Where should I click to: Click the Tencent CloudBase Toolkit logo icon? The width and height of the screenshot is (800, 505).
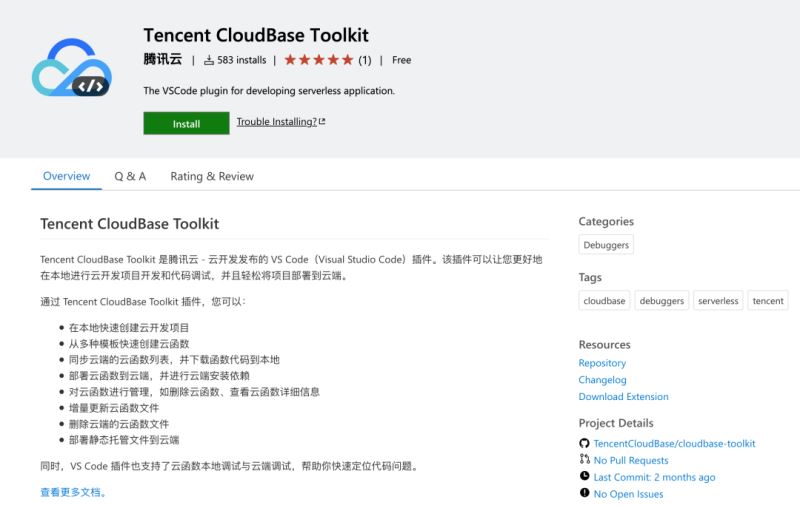71,69
